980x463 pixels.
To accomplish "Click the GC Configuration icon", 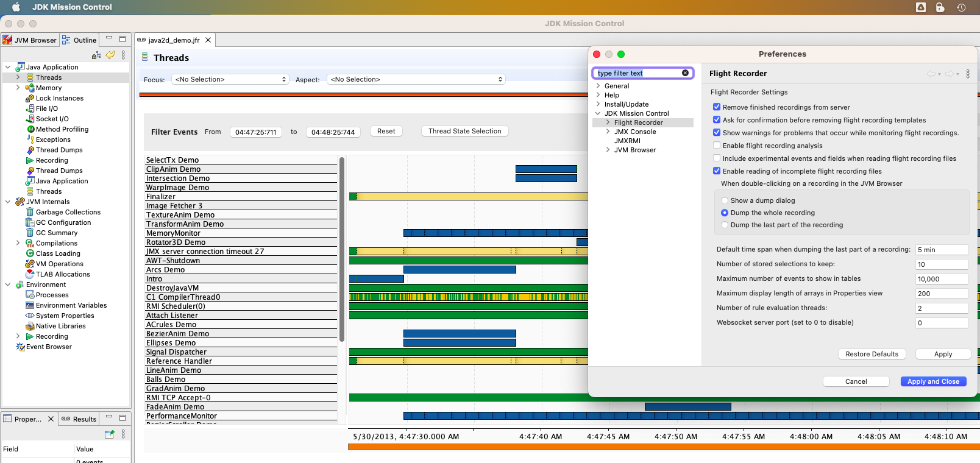I will point(29,222).
